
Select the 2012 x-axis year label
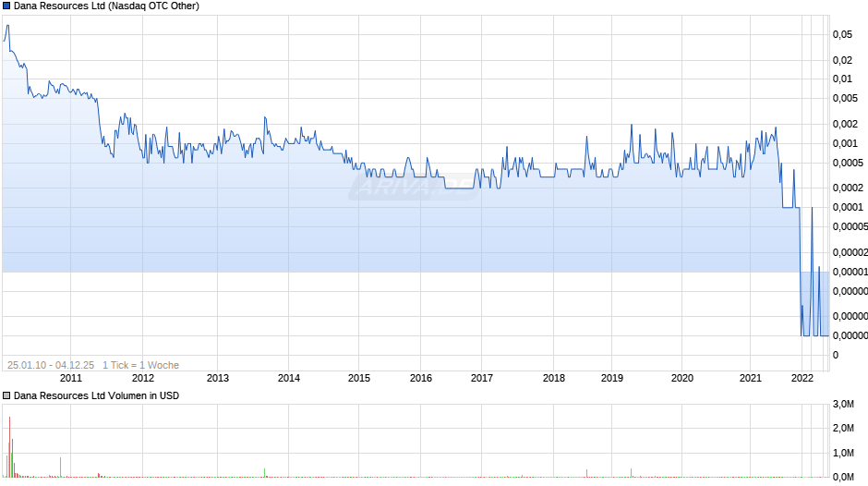[x=143, y=378]
